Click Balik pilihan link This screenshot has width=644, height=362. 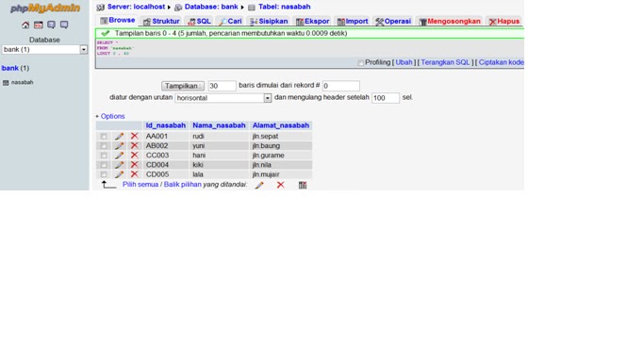[182, 185]
